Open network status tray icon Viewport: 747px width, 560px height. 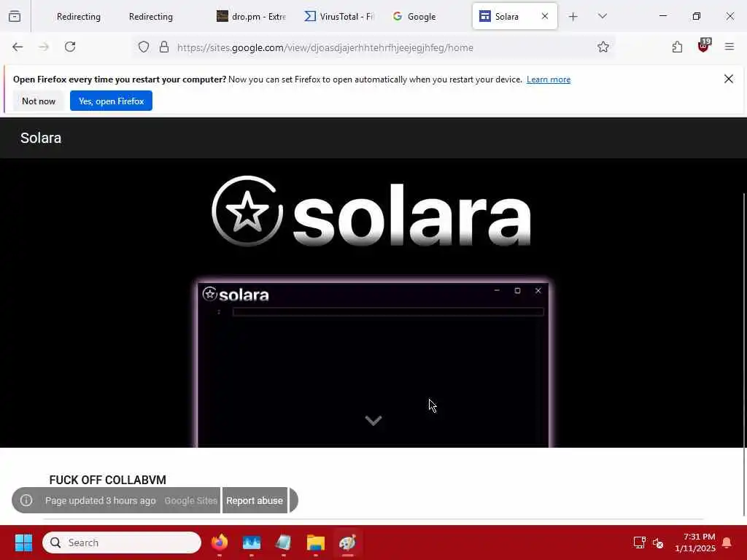click(639, 542)
